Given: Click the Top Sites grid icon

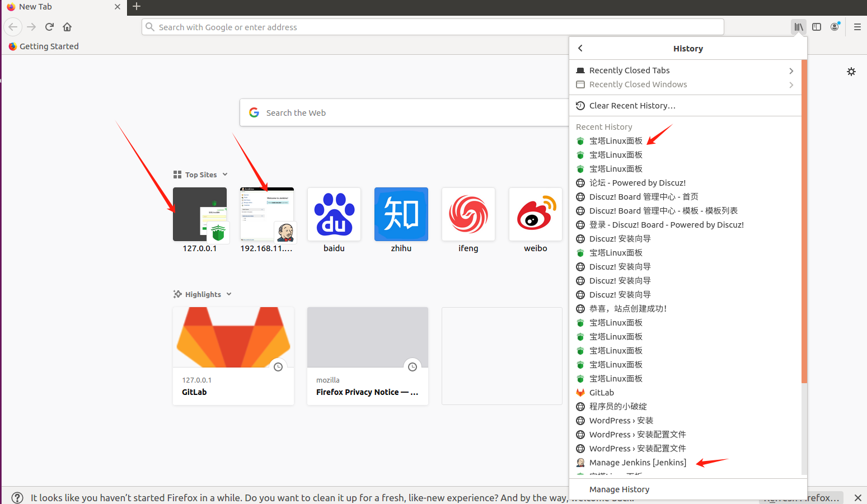Looking at the screenshot, I should pyautogui.click(x=177, y=175).
